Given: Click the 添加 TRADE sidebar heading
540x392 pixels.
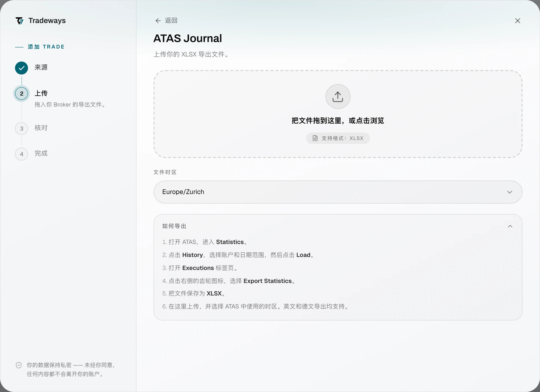Looking at the screenshot, I should (46, 47).
